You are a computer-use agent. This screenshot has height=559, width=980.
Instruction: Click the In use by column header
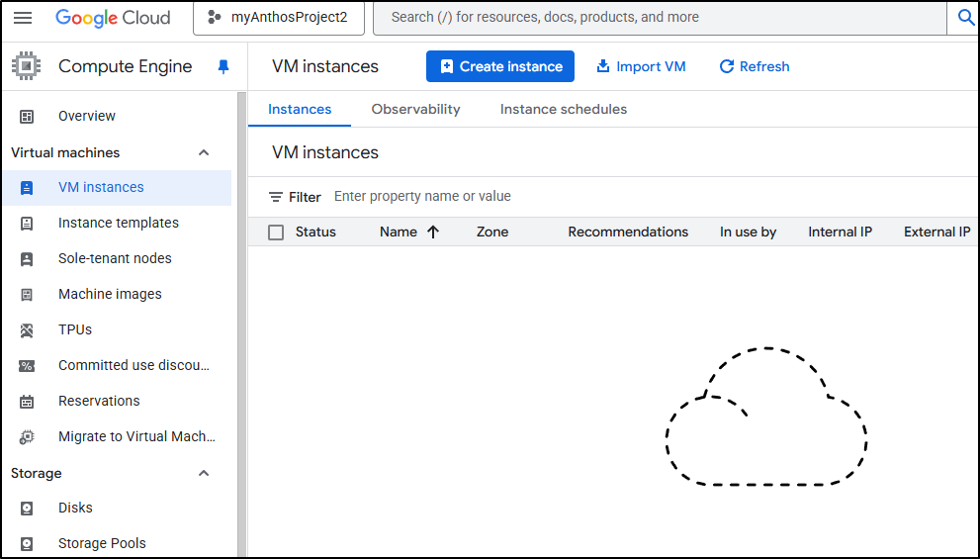coord(749,232)
